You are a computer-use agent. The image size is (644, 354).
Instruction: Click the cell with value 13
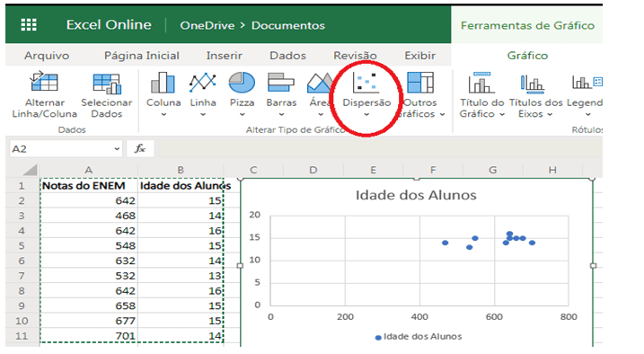click(181, 276)
